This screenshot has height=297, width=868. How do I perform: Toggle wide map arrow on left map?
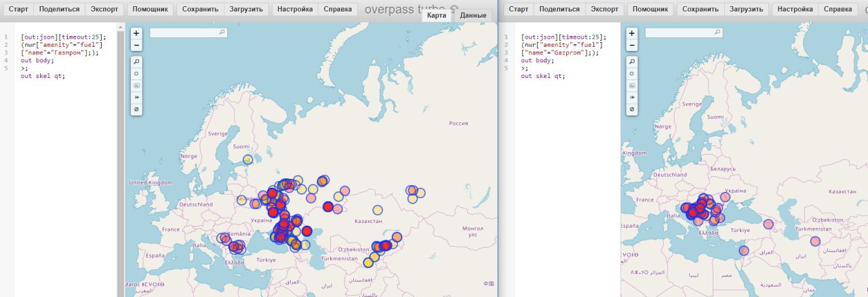(x=136, y=97)
